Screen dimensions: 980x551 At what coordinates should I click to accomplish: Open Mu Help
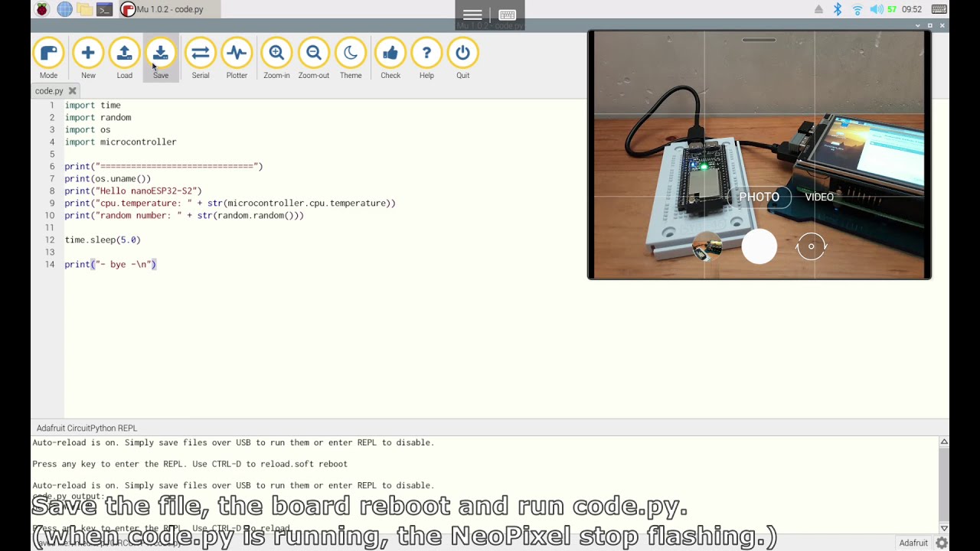point(426,59)
